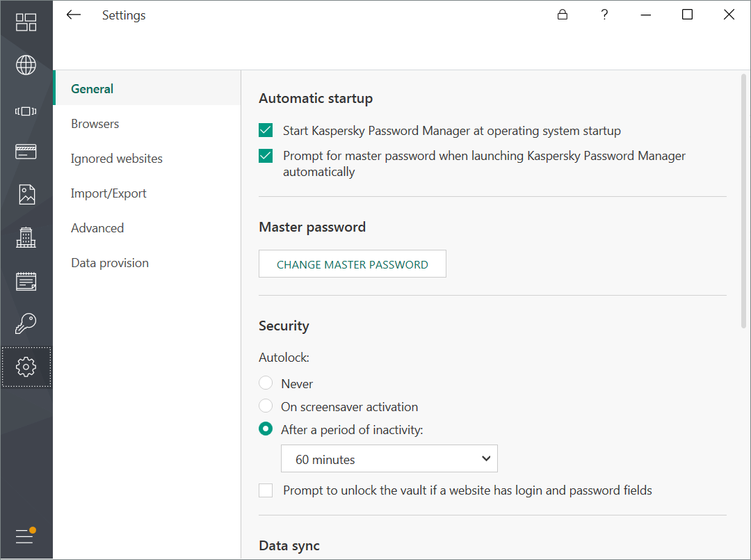
Task: Enable Prompt to unlock the vault checkbox
Action: (x=266, y=490)
